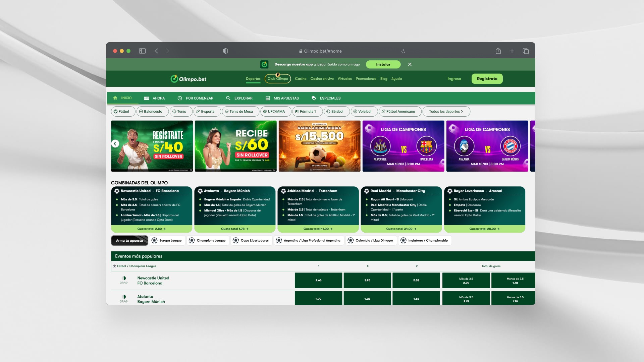Dismiss the app download banner
644x362 pixels.
coord(410,64)
